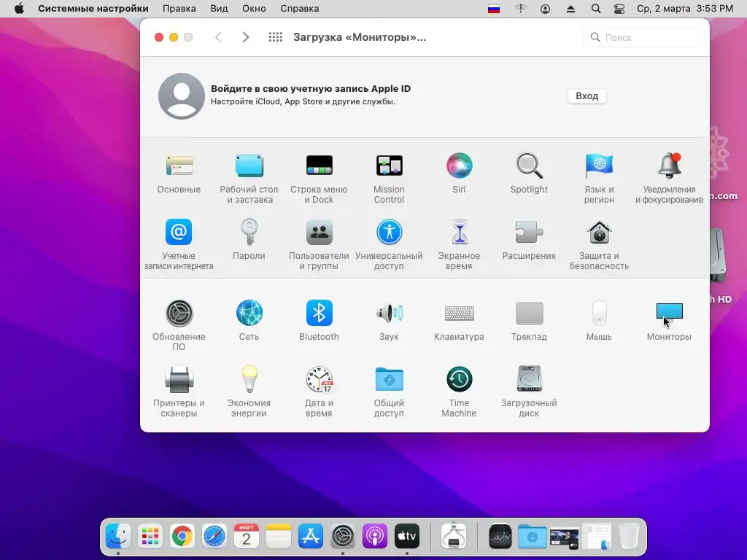
Task: Open Загрузочный диск settings
Action: [x=529, y=392]
